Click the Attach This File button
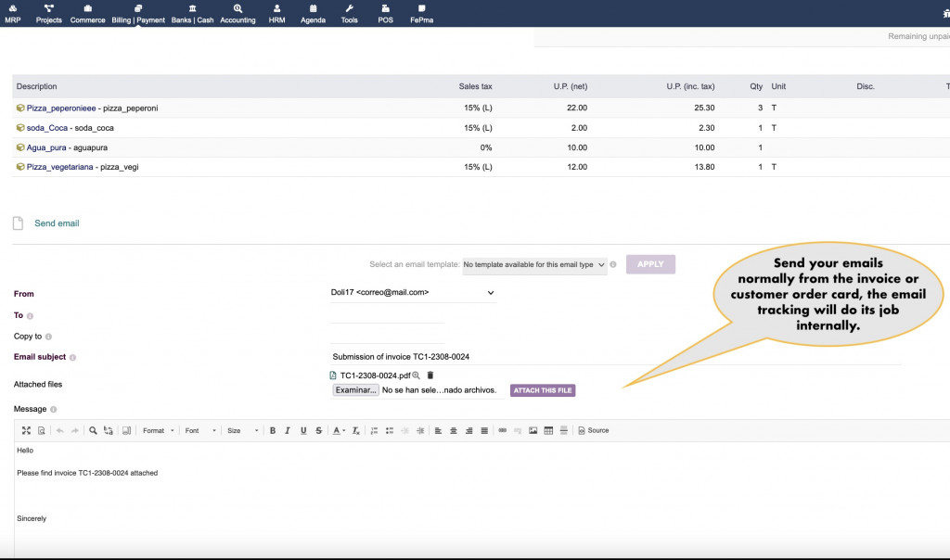Screen dimensions: 950x560 click(543, 390)
